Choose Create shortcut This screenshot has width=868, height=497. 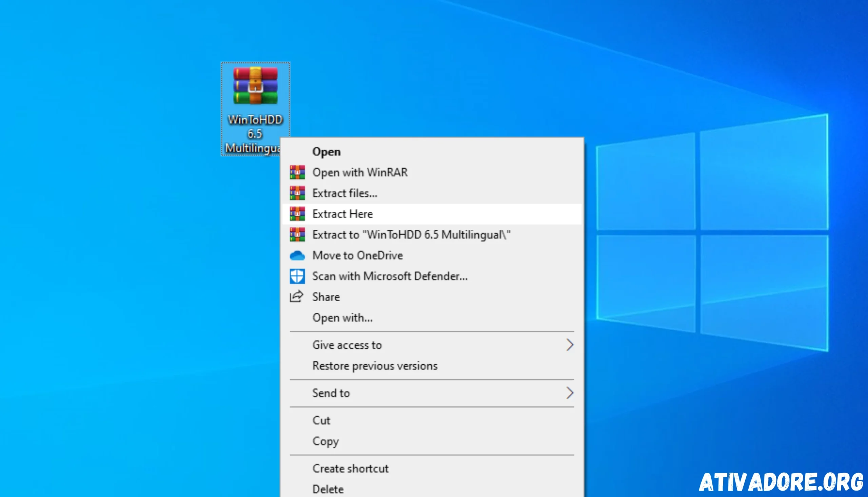coord(432,469)
